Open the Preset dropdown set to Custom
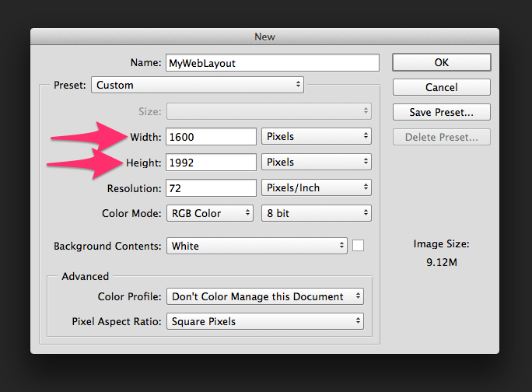Viewport: 532px width, 392px height. point(198,85)
